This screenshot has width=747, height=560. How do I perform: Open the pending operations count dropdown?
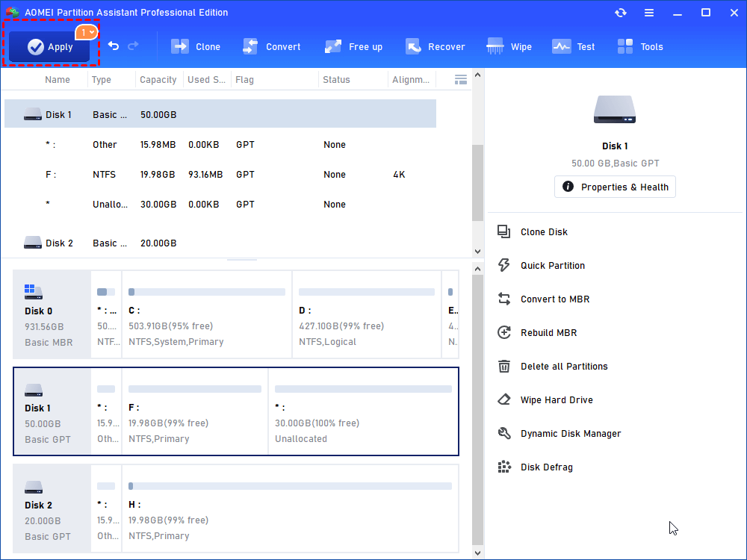pyautogui.click(x=87, y=32)
